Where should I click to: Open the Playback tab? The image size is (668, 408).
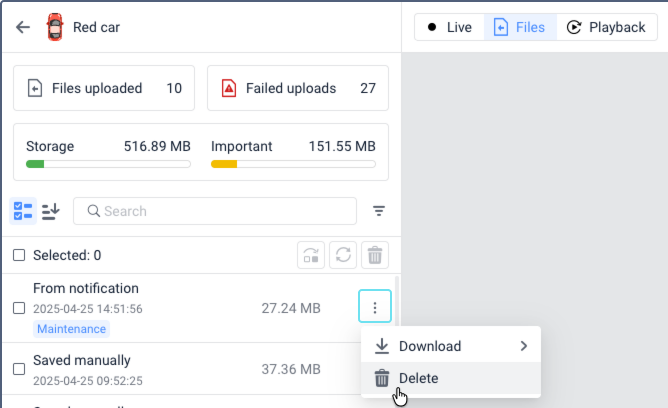(606, 27)
